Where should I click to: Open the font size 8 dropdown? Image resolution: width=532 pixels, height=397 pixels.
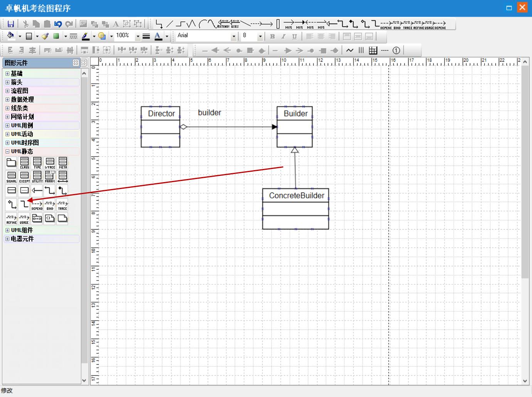260,36
